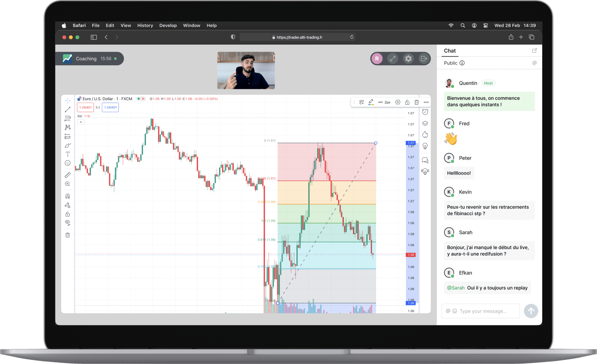Click the Euro / U.S. Dollar symbol title

(x=107, y=99)
